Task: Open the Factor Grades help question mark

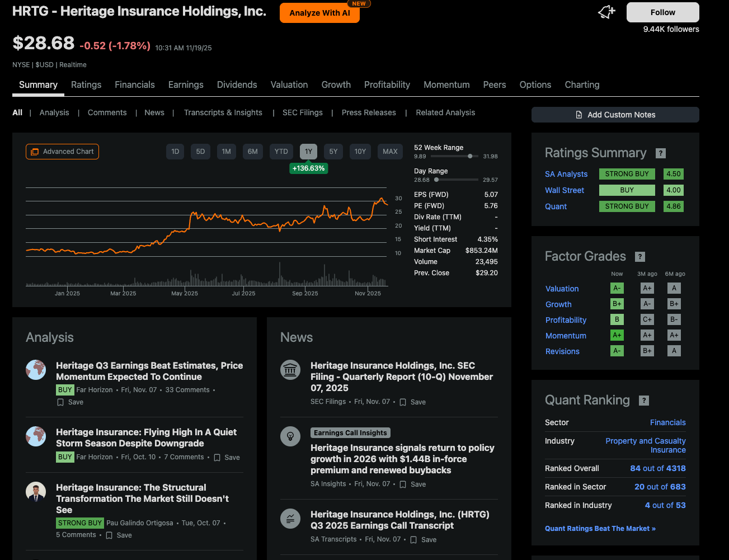Action: 640,257
